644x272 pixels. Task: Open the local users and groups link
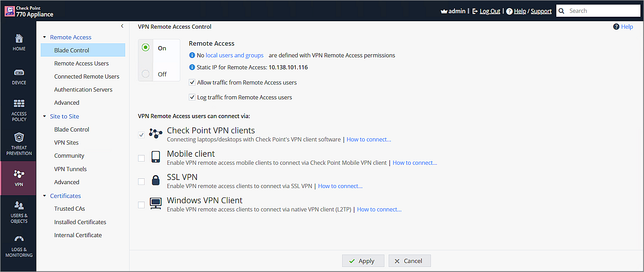point(234,55)
